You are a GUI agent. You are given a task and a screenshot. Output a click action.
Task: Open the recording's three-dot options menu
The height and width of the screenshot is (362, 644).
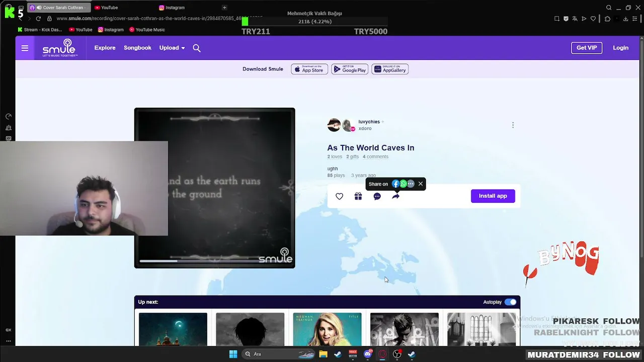point(513,125)
